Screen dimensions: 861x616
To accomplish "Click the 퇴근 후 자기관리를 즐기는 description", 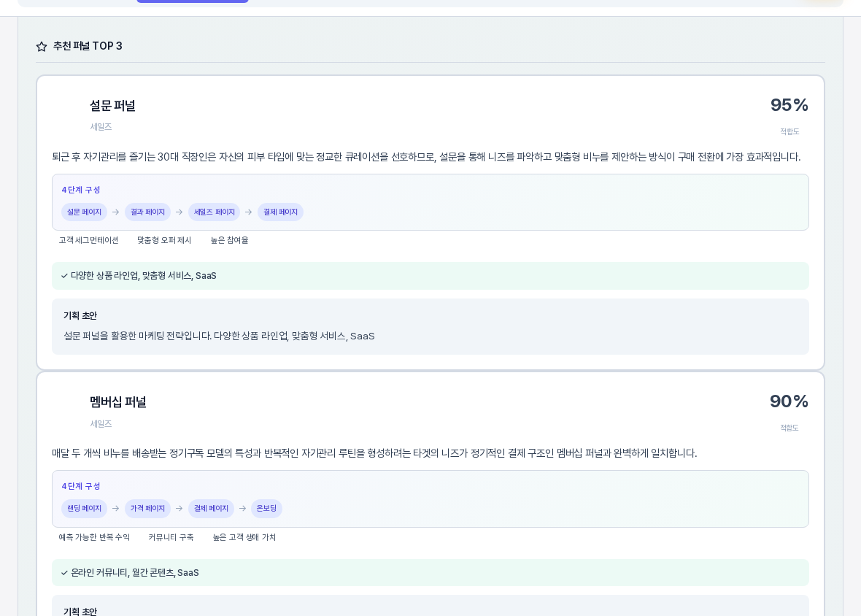I will point(426,157).
